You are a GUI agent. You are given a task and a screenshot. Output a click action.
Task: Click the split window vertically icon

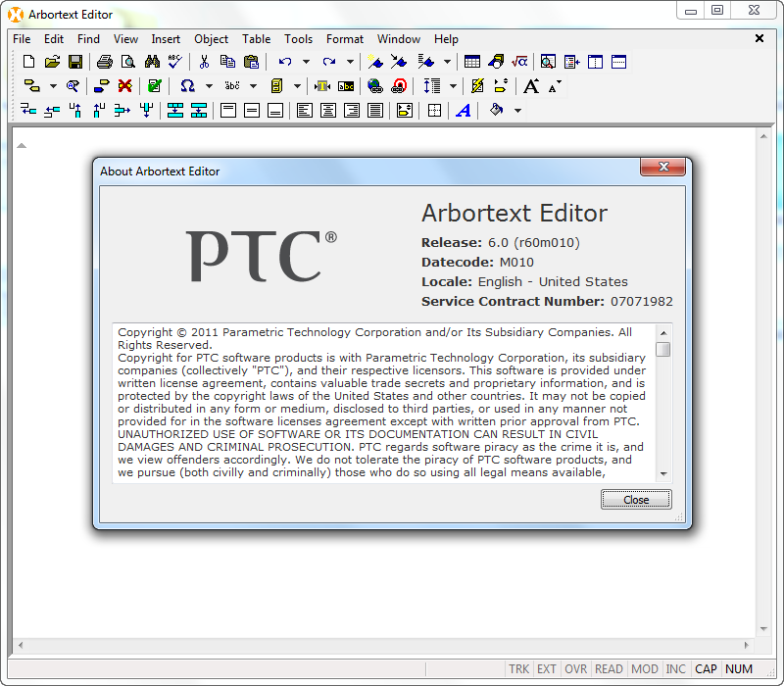click(x=595, y=62)
